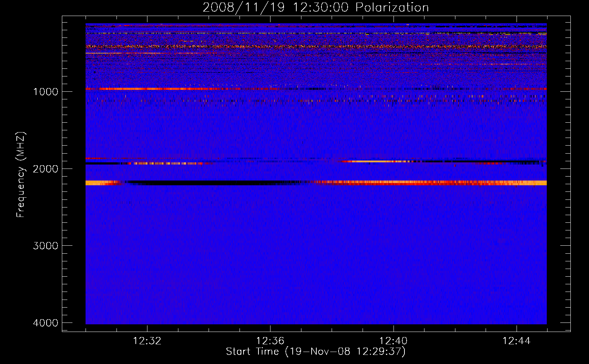Click the 3000 frequency tick label
The height and width of the screenshot is (364, 589).
click(46, 246)
